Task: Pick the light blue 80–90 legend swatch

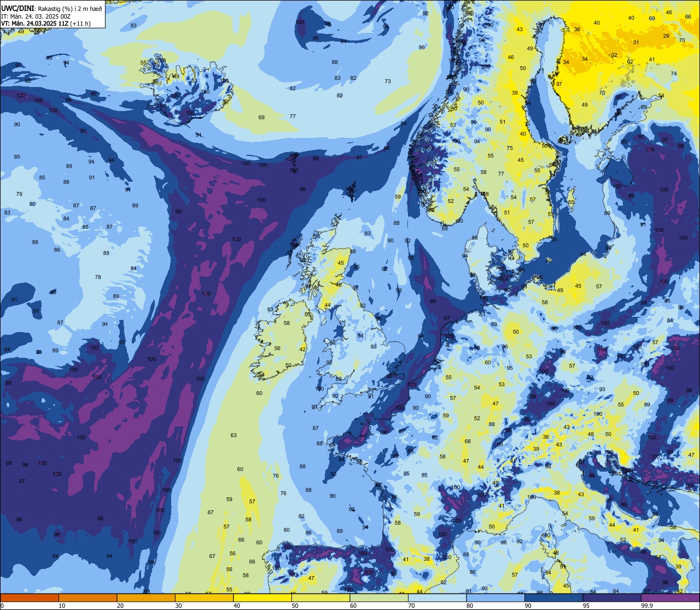Action: 495,597
